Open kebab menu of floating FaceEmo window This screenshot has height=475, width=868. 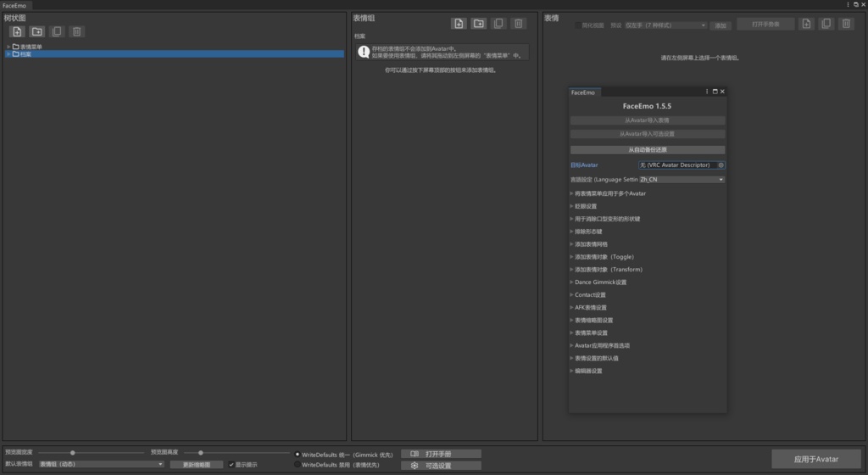[707, 92]
